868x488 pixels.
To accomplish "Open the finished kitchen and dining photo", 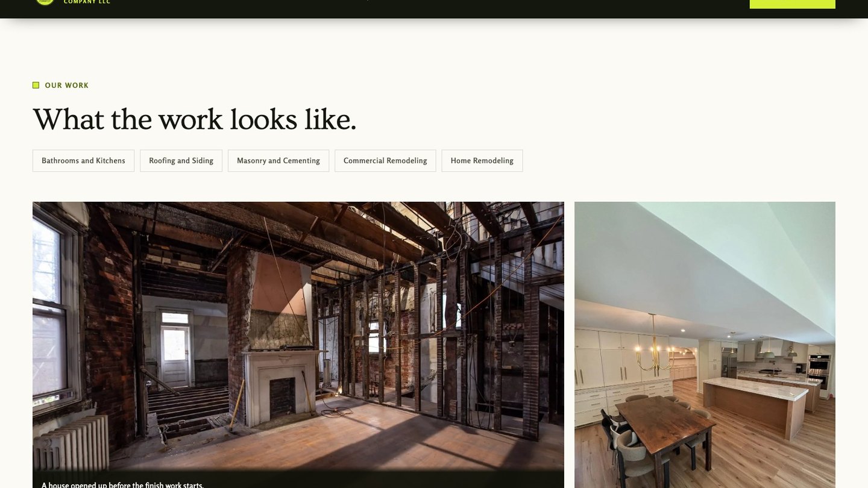I will point(705,345).
